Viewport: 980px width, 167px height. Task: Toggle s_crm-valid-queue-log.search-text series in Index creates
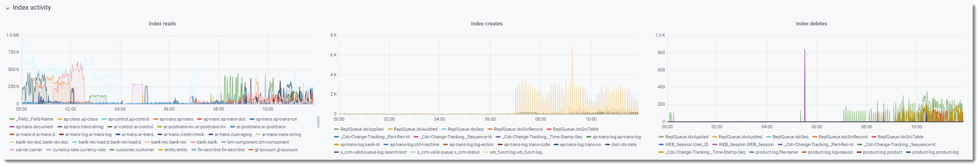pyautogui.click(x=373, y=152)
